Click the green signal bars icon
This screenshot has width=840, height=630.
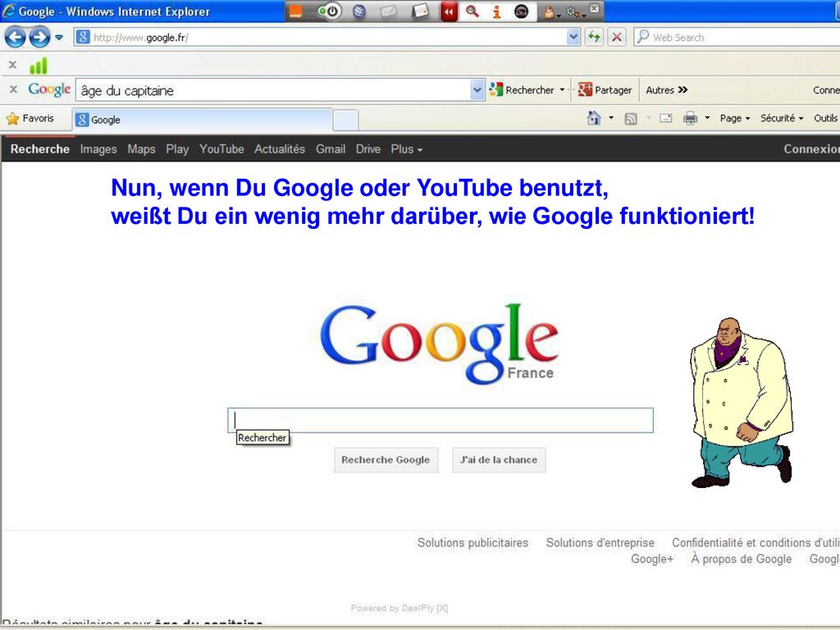coord(39,66)
